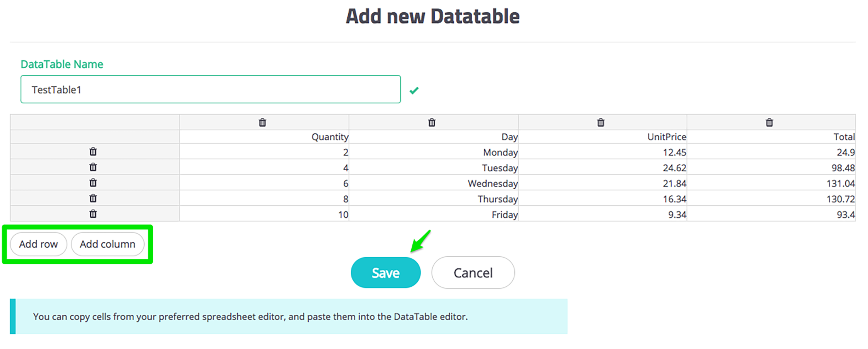Delete the Total column via trash icon
The image size is (868, 349).
tap(769, 122)
